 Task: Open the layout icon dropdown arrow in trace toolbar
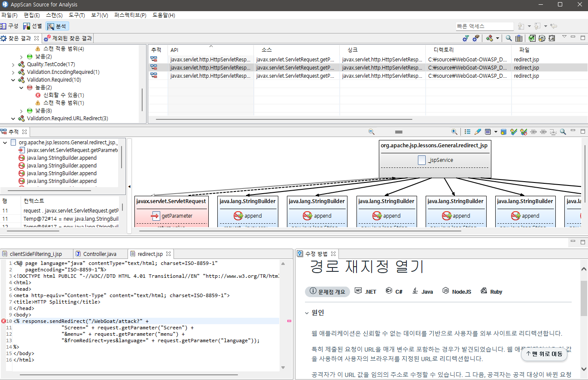point(496,132)
